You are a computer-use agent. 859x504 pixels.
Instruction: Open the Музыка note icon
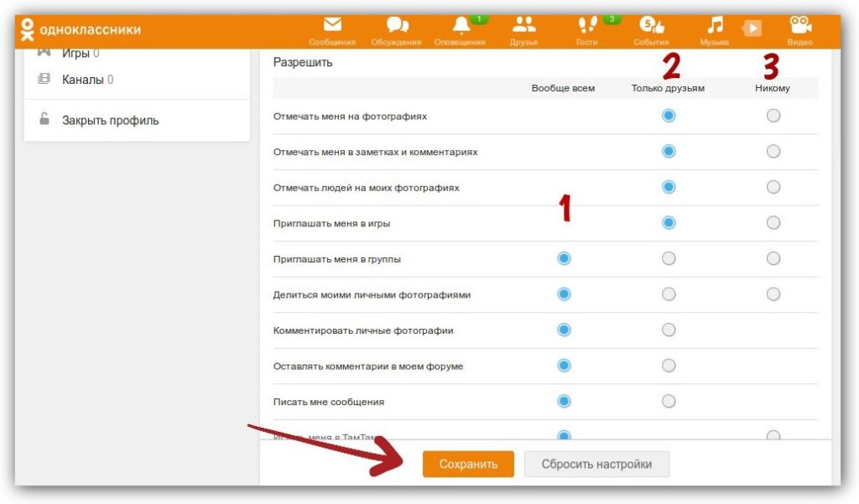tap(715, 24)
